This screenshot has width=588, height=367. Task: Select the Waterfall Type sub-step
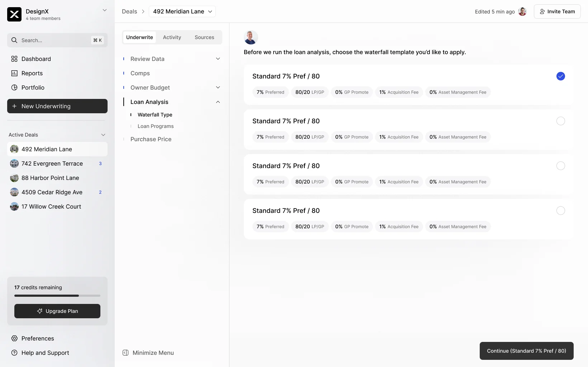pyautogui.click(x=155, y=115)
